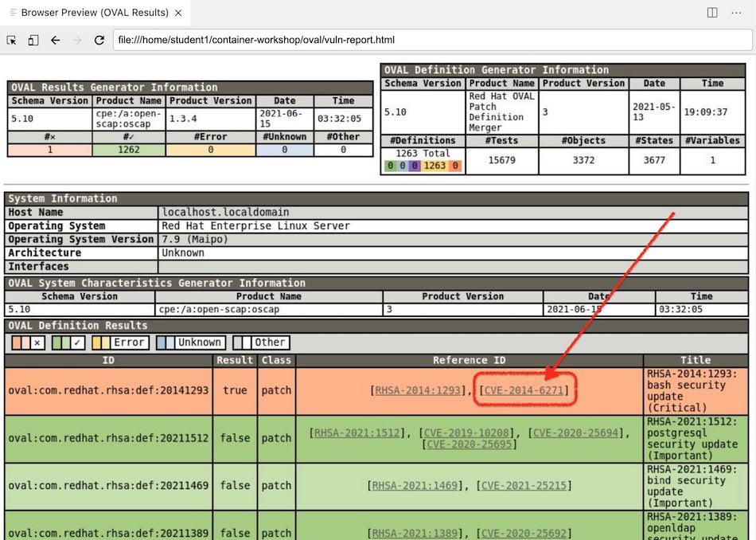The height and width of the screenshot is (540, 756).
Task: Open the CVE-2021-25215 link
Action: pos(524,486)
